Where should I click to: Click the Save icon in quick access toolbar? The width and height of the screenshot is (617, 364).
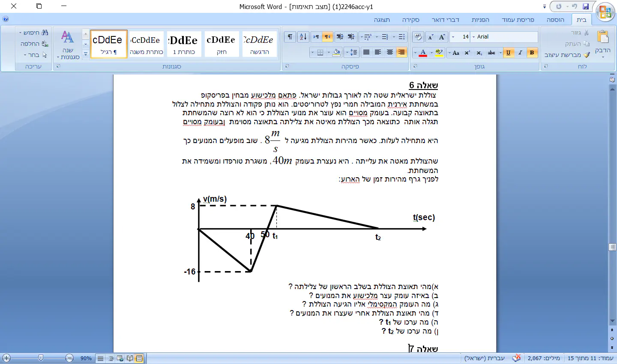586,6
